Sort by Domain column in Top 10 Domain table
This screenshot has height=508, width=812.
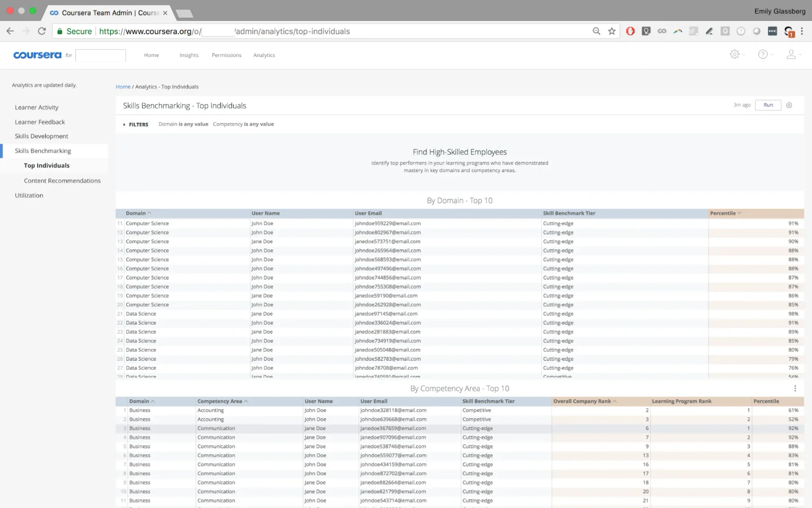[138, 213]
